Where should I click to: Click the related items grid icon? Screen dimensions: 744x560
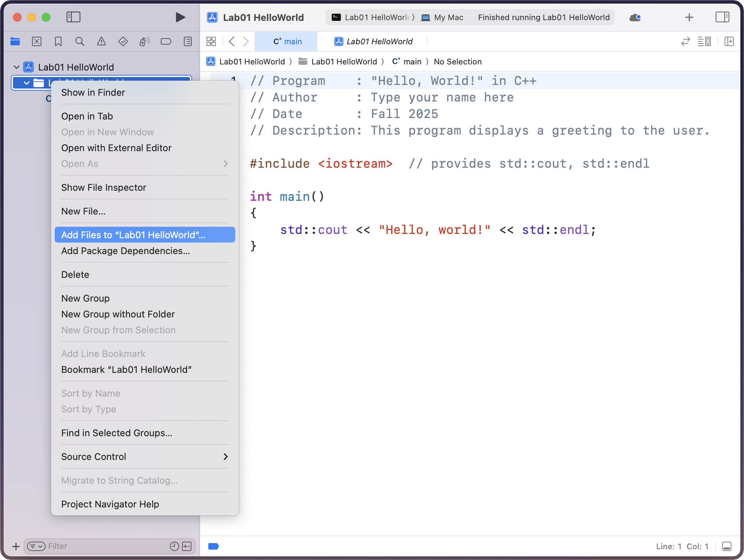(x=211, y=42)
